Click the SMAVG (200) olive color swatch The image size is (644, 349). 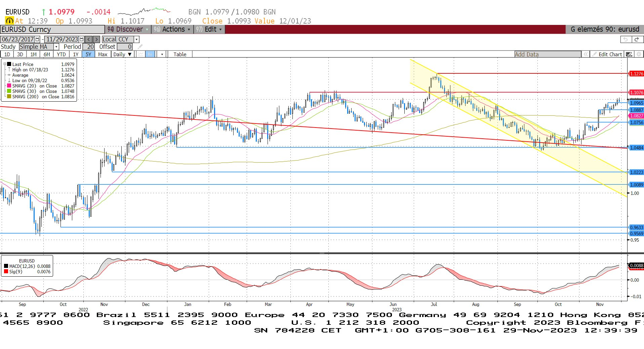click(x=9, y=97)
